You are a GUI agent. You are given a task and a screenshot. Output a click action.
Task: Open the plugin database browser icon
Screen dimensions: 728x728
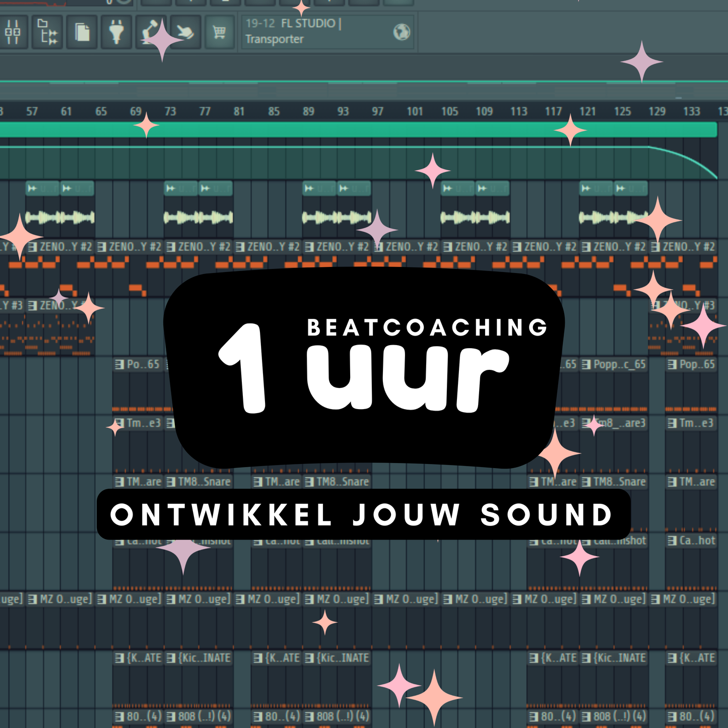[47, 33]
